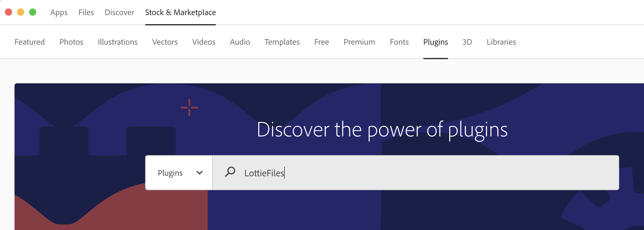644x230 pixels.
Task: Select the Free category
Action: pos(322,42)
